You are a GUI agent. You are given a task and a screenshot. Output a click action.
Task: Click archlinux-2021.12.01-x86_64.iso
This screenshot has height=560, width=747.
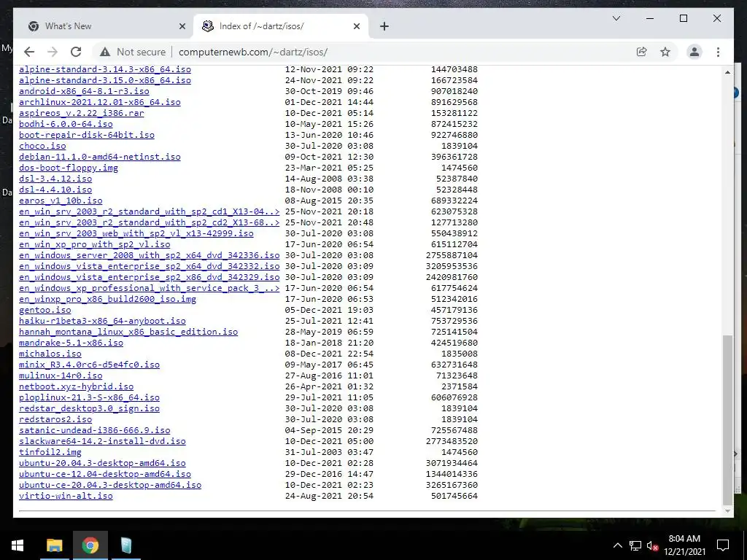tap(99, 102)
